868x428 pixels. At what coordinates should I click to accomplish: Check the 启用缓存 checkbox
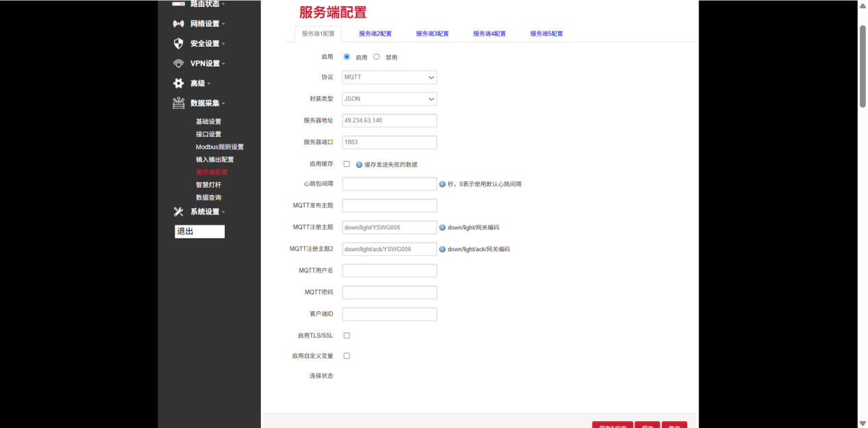[x=346, y=164]
